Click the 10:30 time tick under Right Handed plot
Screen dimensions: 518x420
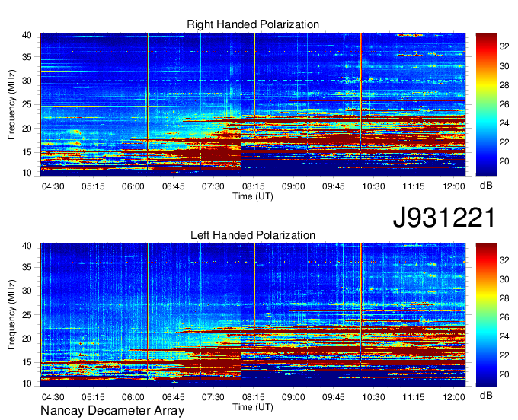pos(373,186)
